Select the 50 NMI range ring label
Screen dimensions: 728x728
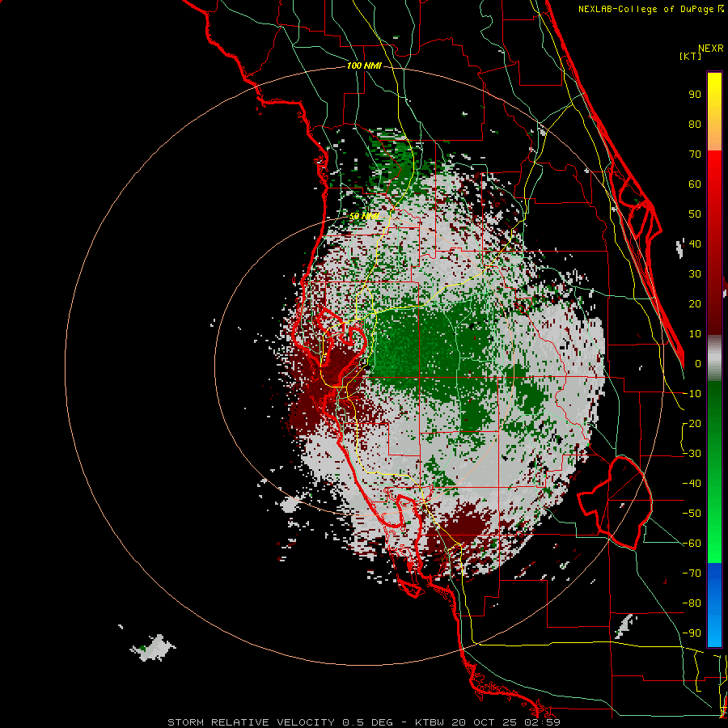[x=364, y=216]
